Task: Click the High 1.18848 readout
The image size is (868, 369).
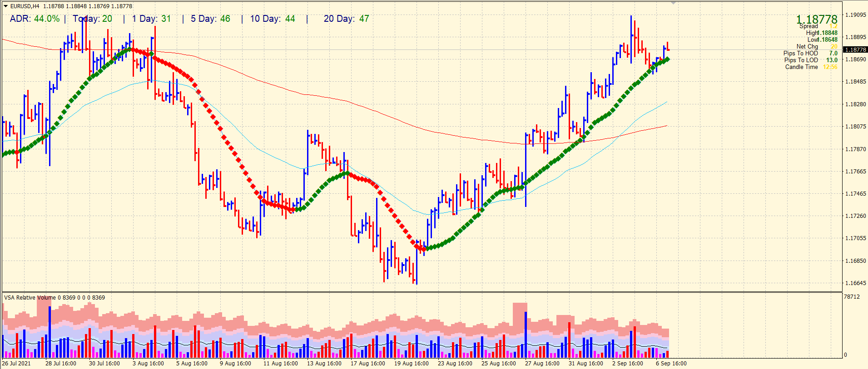Action: pos(822,33)
